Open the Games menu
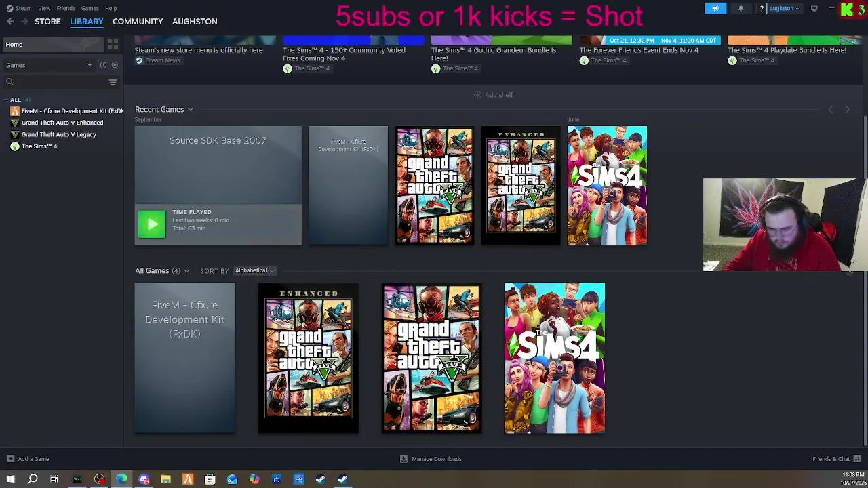 90,8
